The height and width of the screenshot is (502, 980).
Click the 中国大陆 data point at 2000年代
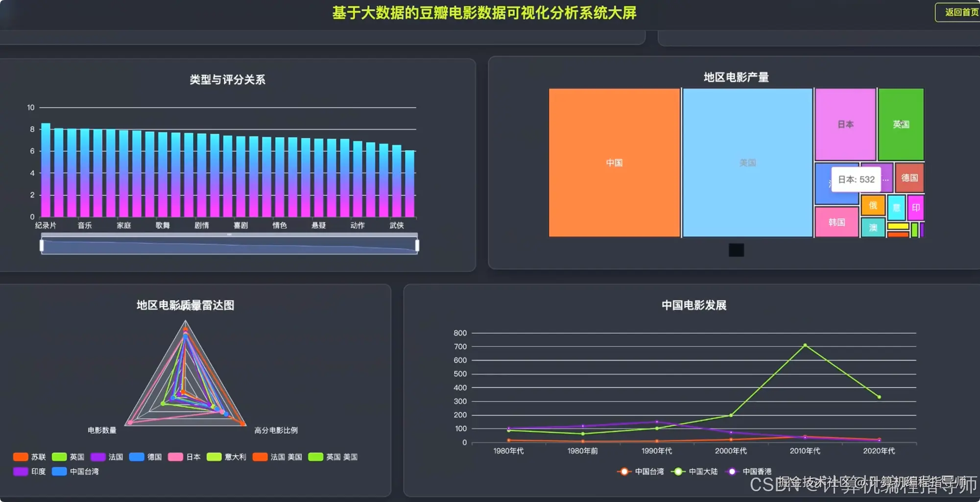(x=731, y=415)
